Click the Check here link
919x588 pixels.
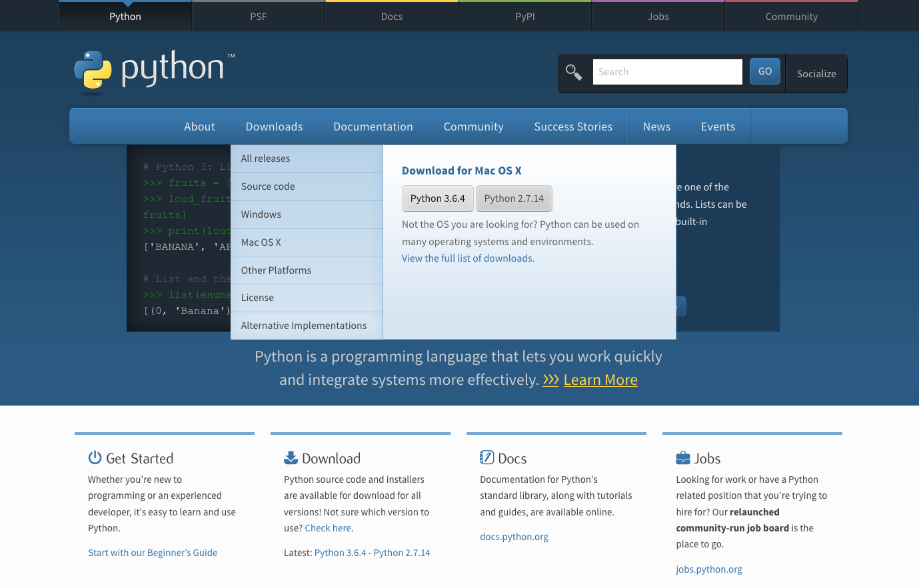[328, 528]
